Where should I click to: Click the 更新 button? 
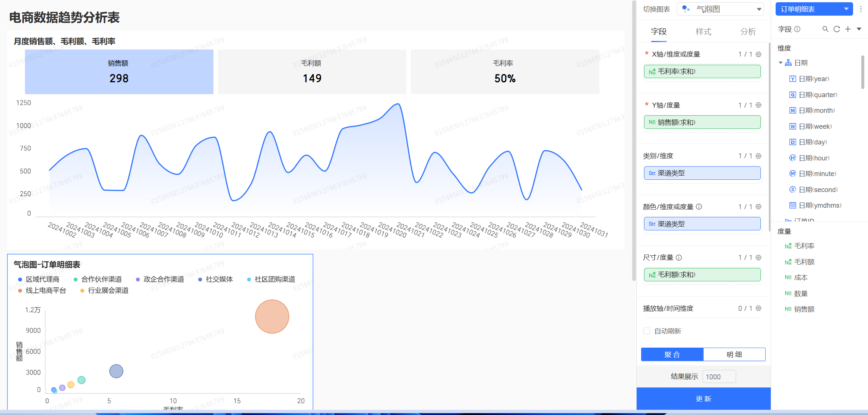[x=703, y=399]
